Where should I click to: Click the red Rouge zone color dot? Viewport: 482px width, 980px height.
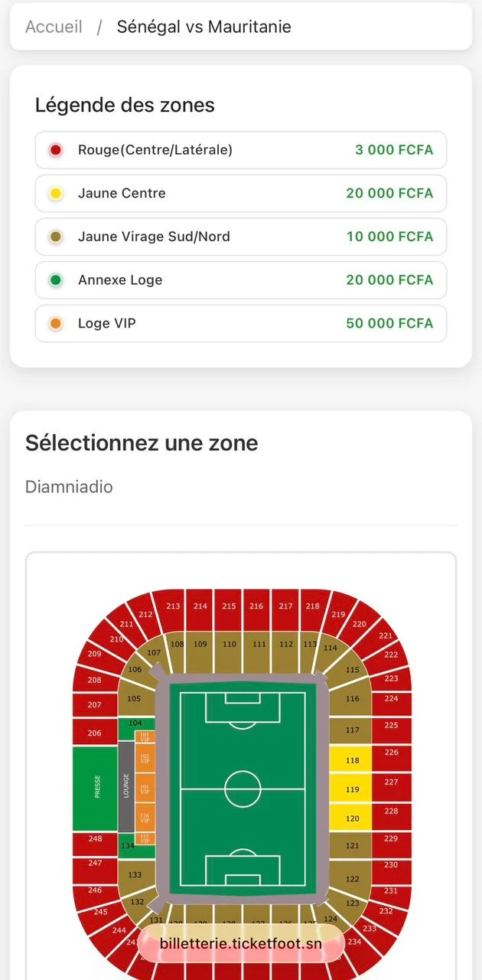[x=55, y=150]
